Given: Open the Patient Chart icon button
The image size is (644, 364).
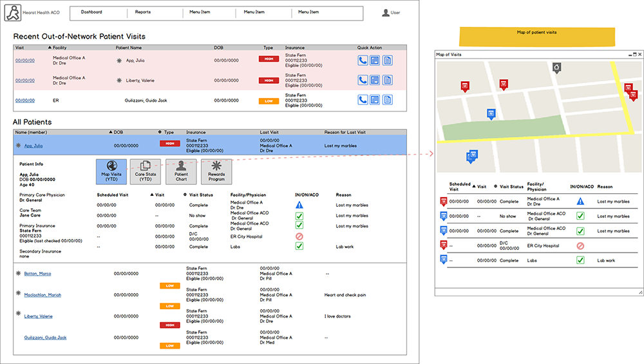Looking at the screenshot, I should point(181,171).
